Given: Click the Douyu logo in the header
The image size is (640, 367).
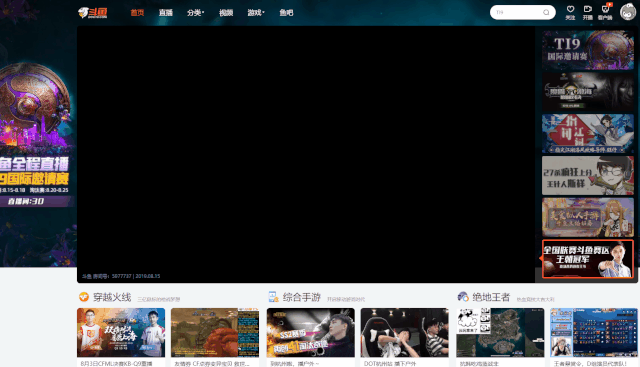Looking at the screenshot, I should (93, 13).
